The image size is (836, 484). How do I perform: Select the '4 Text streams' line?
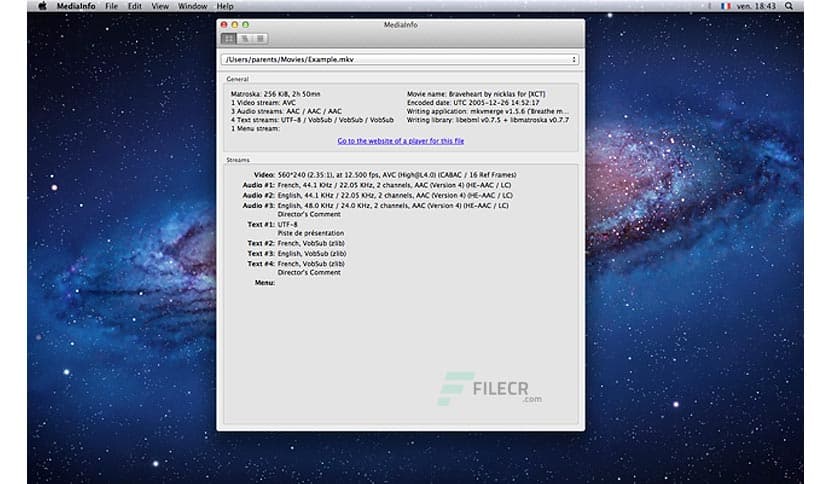(x=312, y=120)
